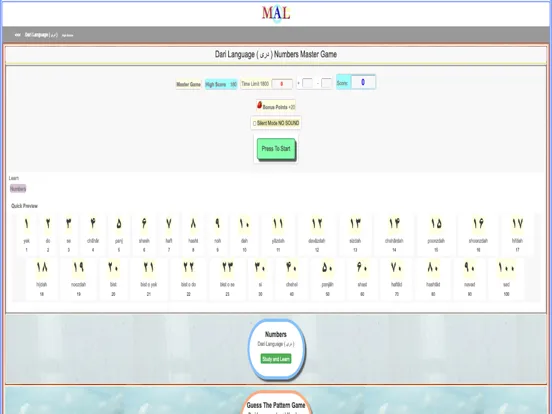Image resolution: width=552 pixels, height=414 pixels.
Task: Click the minus counter box
Action: pos(326,83)
